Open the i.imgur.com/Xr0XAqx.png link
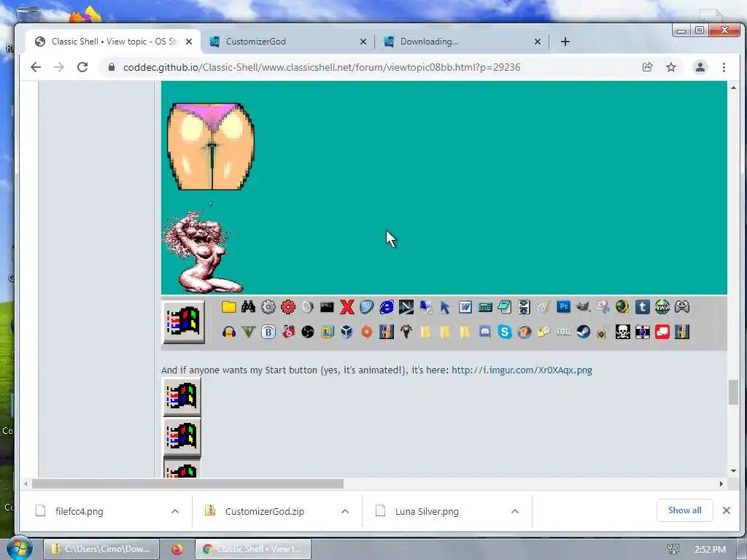 point(522,370)
